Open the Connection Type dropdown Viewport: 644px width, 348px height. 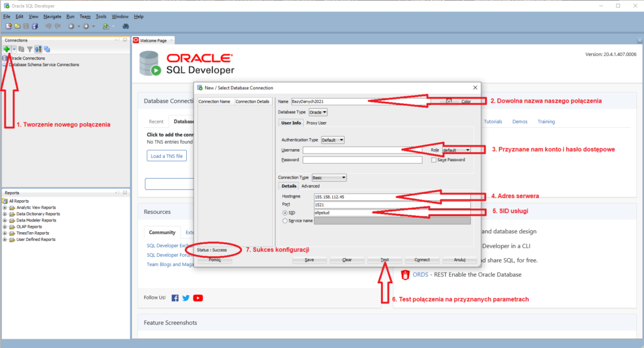tap(329, 177)
